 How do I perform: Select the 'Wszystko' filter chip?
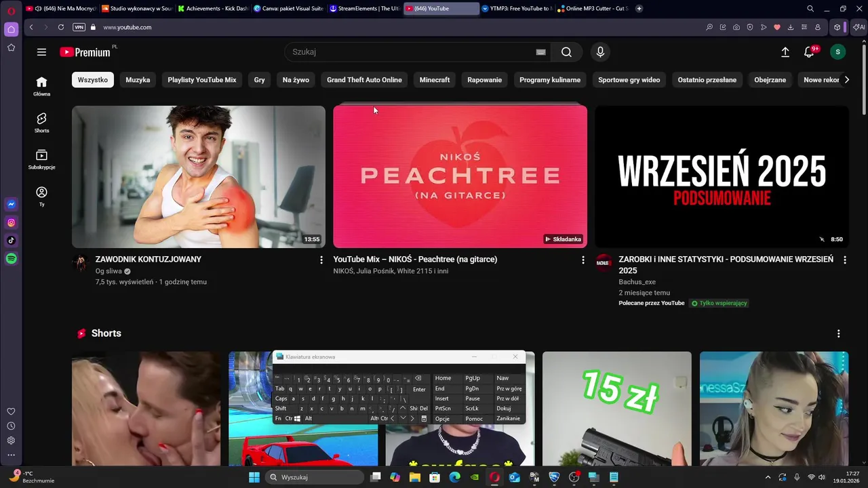coord(93,80)
